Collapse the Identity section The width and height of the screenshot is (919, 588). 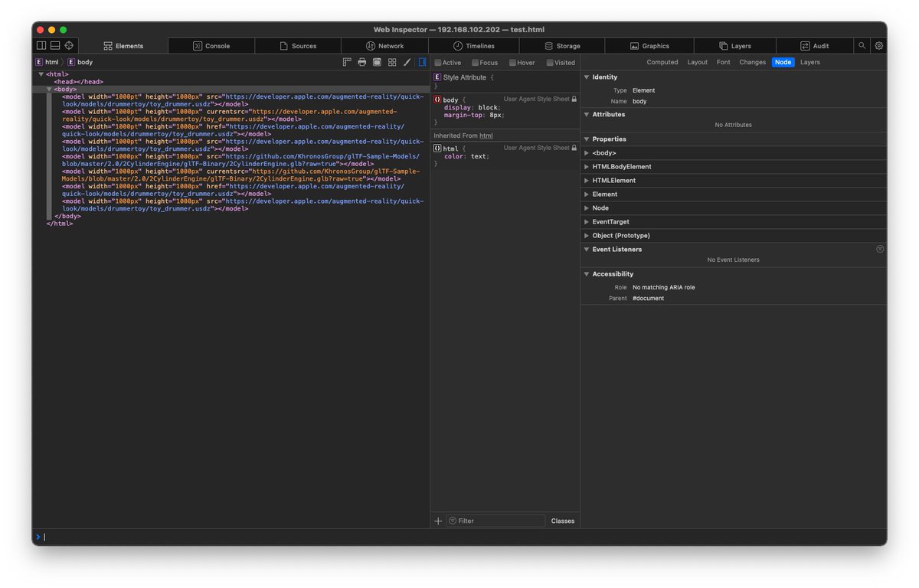(587, 77)
